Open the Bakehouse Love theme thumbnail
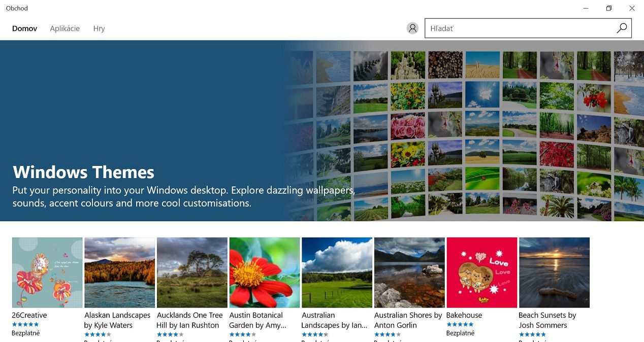 [x=482, y=272]
